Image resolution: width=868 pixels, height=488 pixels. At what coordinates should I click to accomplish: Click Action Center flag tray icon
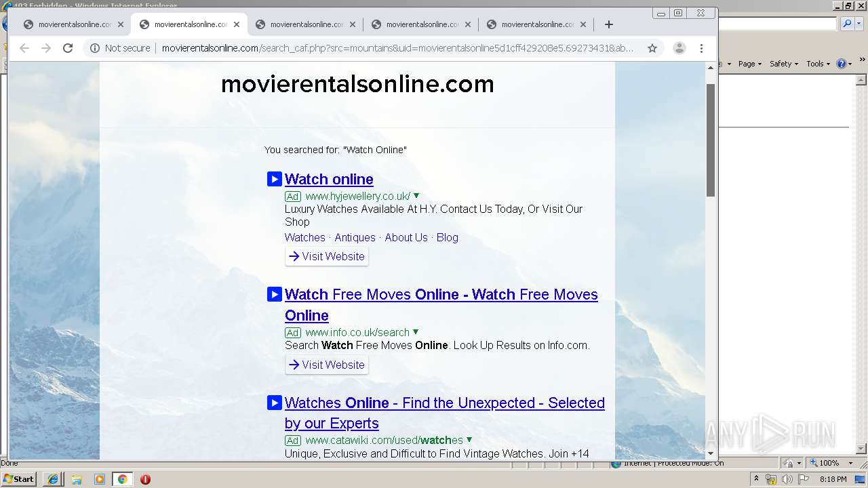tap(804, 479)
